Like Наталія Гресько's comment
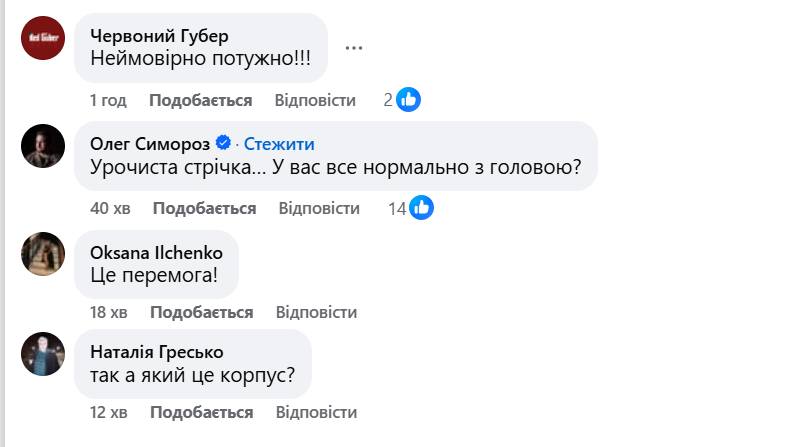This screenshot has width=812, height=447. (x=201, y=412)
